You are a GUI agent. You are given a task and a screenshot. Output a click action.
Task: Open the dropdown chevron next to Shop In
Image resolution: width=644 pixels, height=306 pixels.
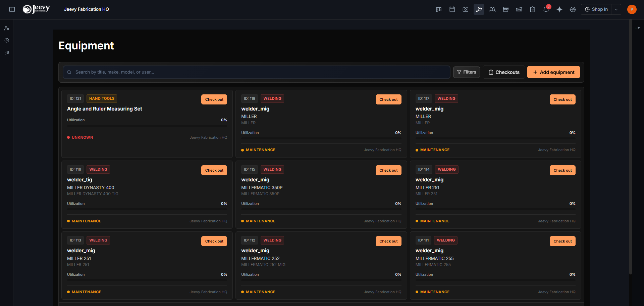tap(616, 9)
